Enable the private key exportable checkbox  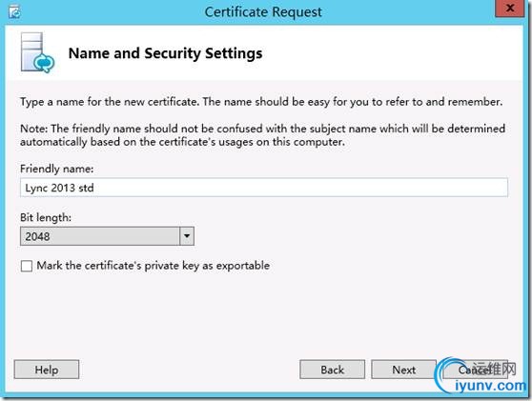[x=27, y=266]
